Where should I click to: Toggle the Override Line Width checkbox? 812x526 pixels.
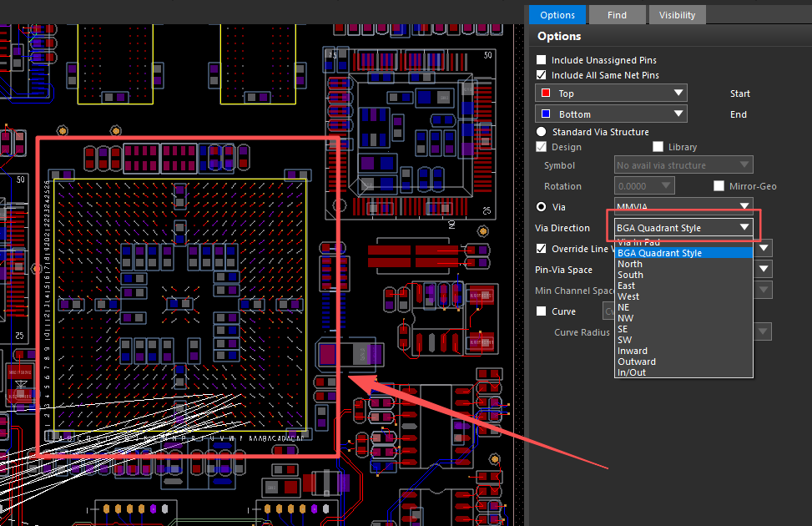(x=542, y=249)
